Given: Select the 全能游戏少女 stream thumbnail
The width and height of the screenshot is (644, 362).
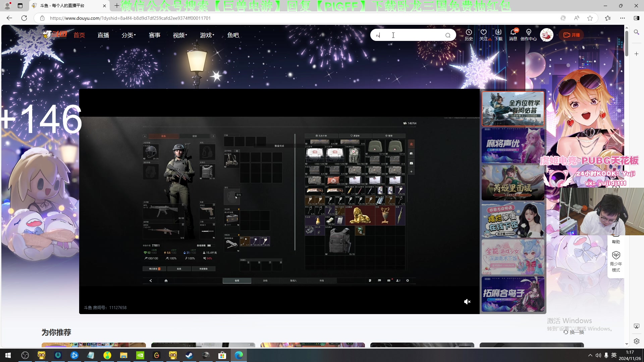Looking at the screenshot, I should (513, 257).
